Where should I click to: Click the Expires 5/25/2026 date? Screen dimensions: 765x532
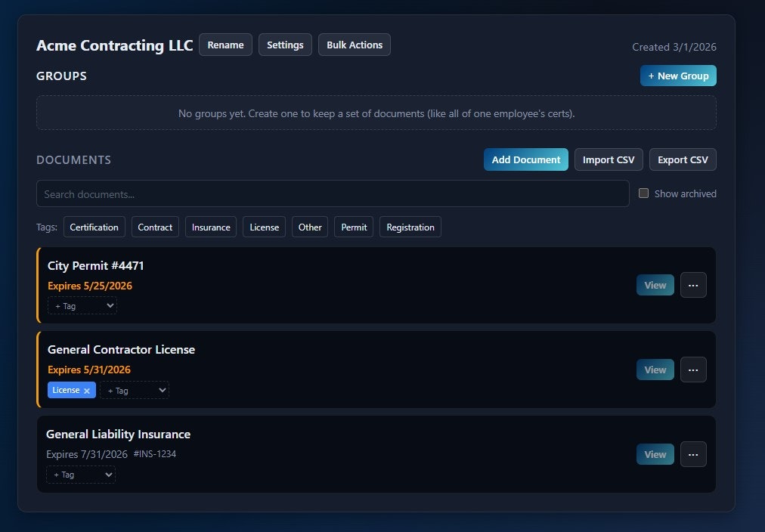click(x=90, y=286)
